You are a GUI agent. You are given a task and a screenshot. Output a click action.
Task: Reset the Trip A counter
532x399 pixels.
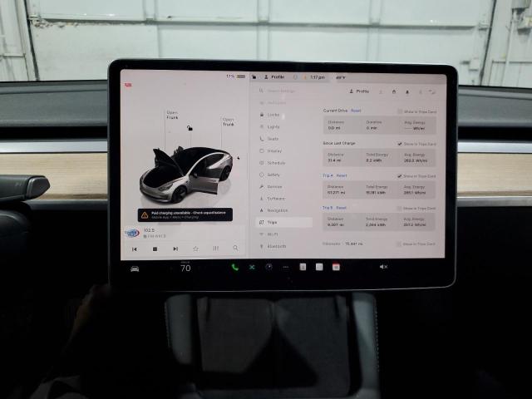pos(342,175)
